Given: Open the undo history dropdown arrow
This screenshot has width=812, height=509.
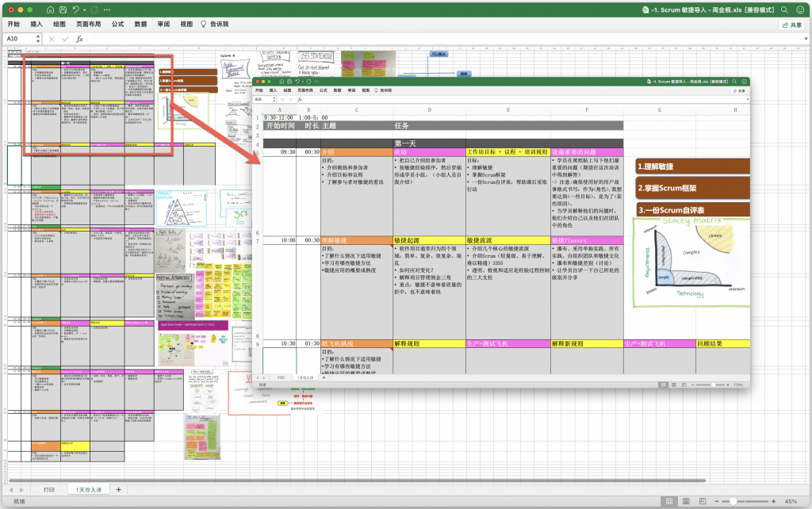Looking at the screenshot, I should point(84,10).
